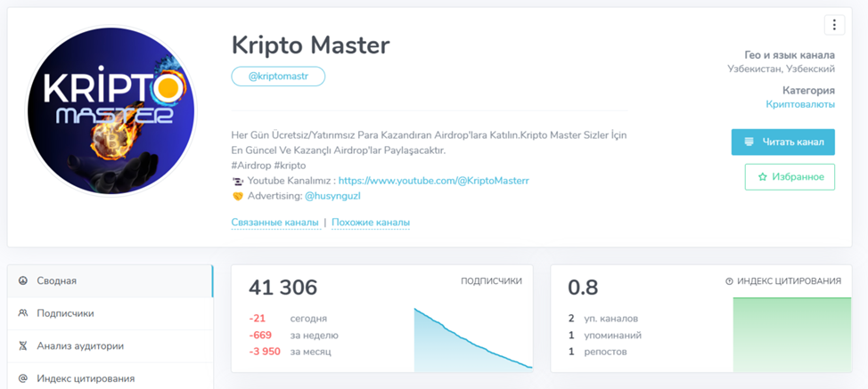
Task: Click the Читать канал button
Action: pos(782,142)
